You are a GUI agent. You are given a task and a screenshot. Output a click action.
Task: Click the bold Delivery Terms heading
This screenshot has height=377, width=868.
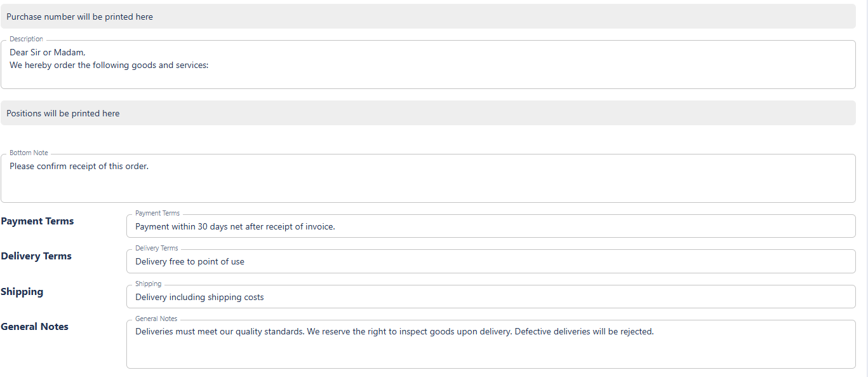(x=36, y=256)
